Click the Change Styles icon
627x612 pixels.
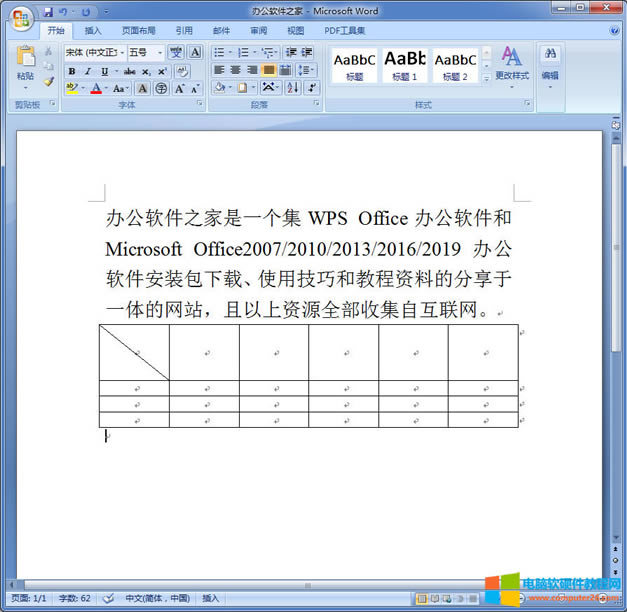coord(511,60)
